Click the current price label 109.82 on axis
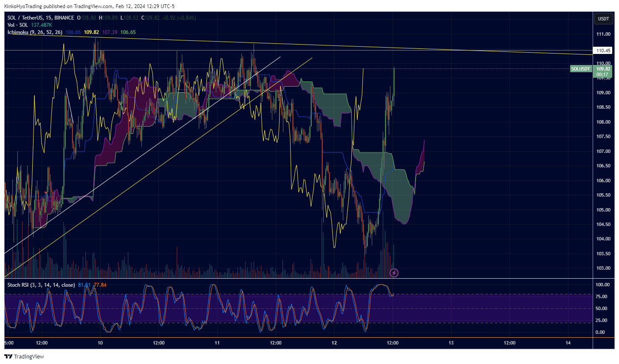The image size is (619, 364). pyautogui.click(x=603, y=69)
